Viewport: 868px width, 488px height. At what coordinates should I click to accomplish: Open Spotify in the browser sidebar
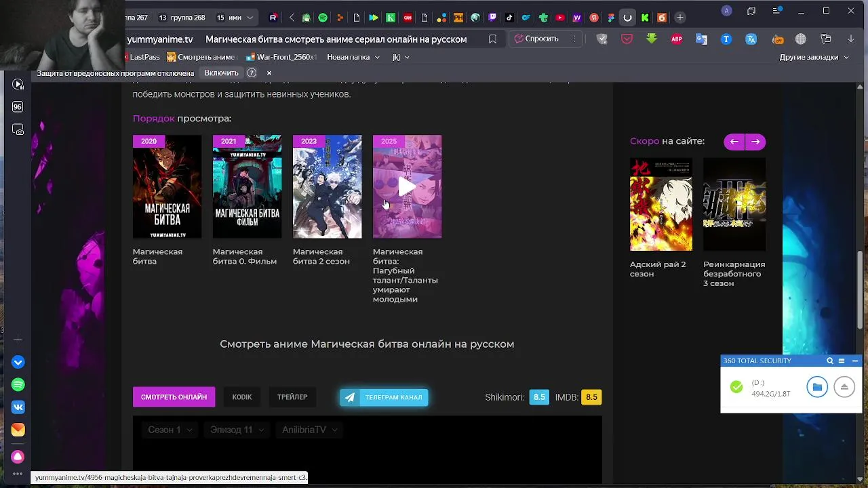tap(18, 385)
